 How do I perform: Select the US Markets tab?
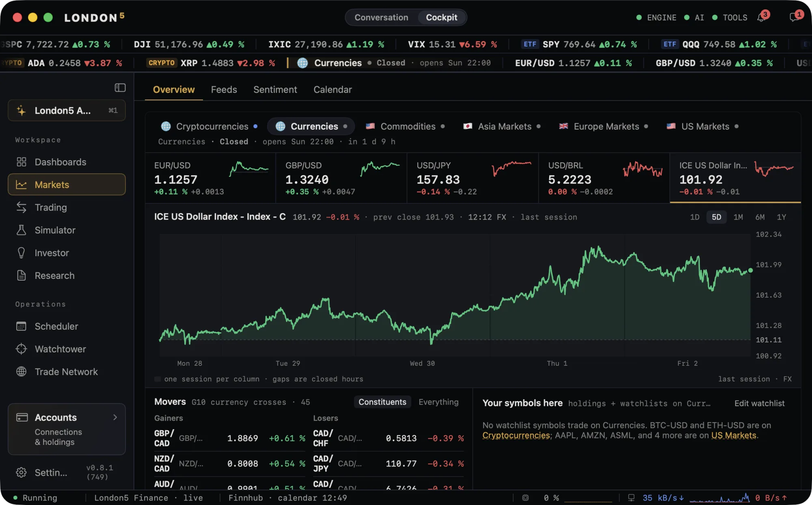(702, 126)
